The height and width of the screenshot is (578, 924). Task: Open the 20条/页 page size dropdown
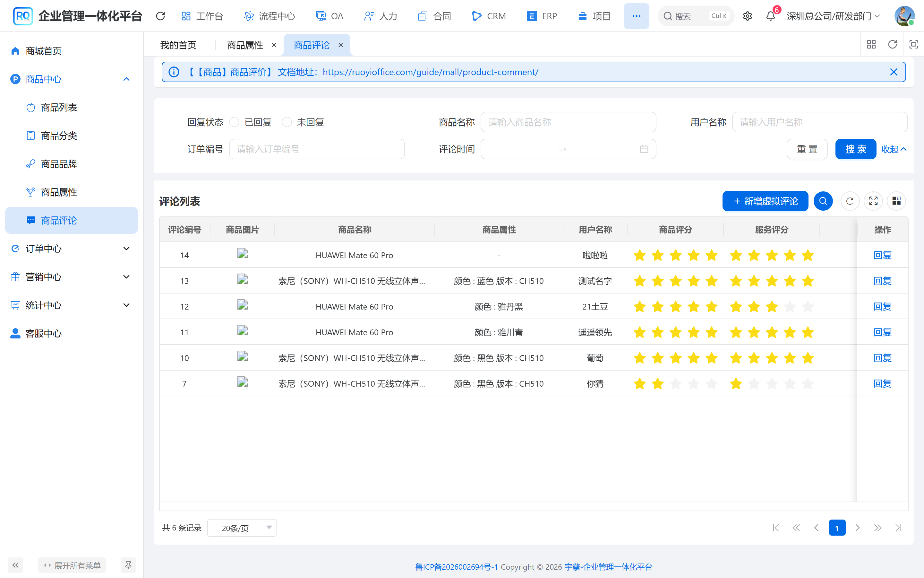[x=242, y=528]
